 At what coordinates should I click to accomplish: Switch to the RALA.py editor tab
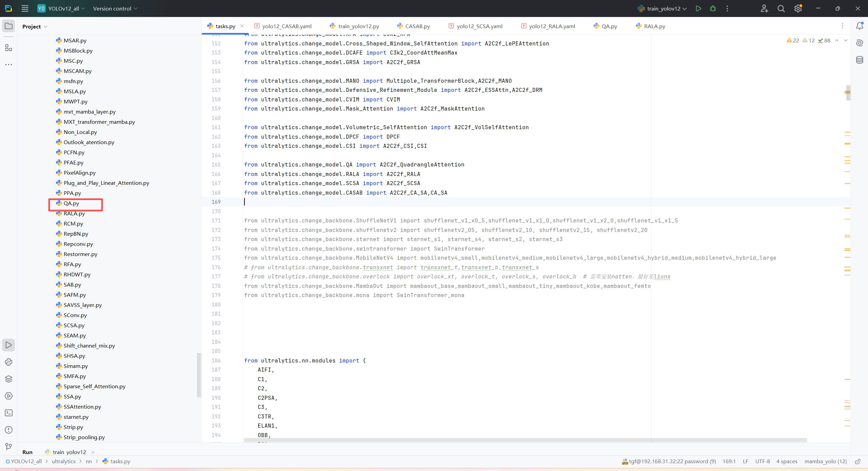pyautogui.click(x=654, y=26)
